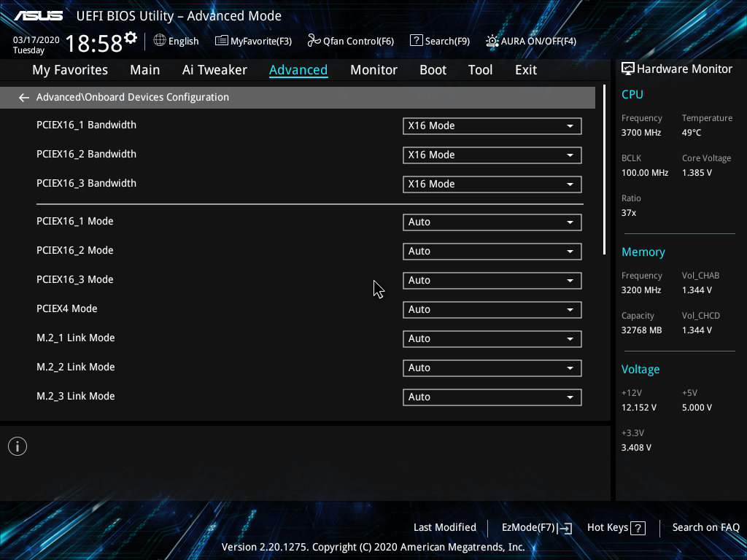Go back using the left arrow icon
The width and height of the screenshot is (747, 560).
pyautogui.click(x=24, y=98)
